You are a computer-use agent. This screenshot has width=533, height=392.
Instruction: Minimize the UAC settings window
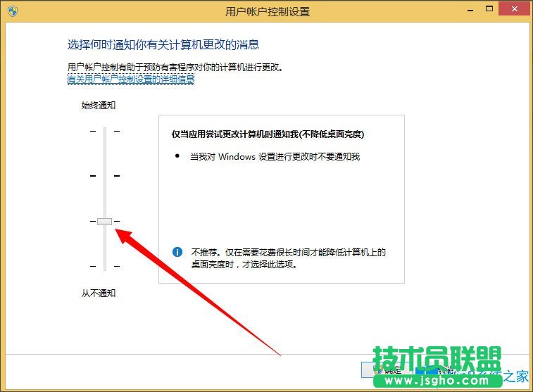[470, 10]
